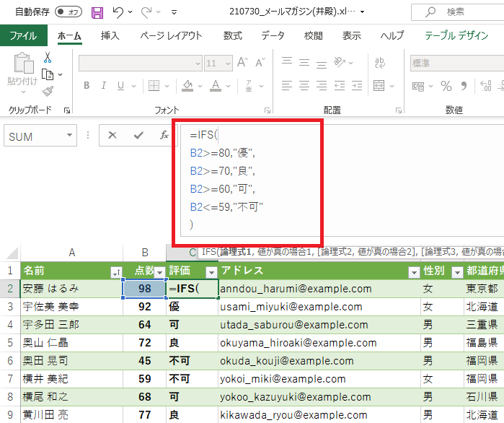The image size is (504, 423).
Task: Open the 名前 column filter dropdown
Action: coord(115,272)
